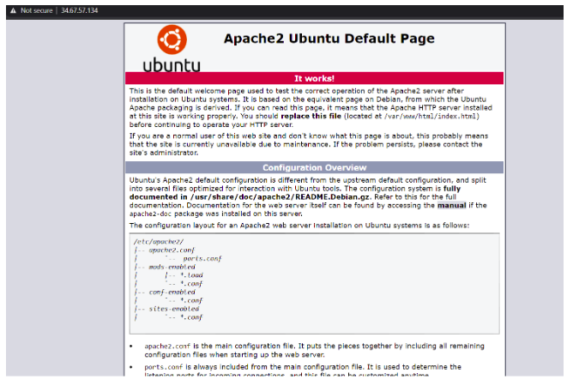Screen dimensions: 573x392
Task: Click the "Apache2 Ubuntu Default Page" heading
Action: point(329,39)
